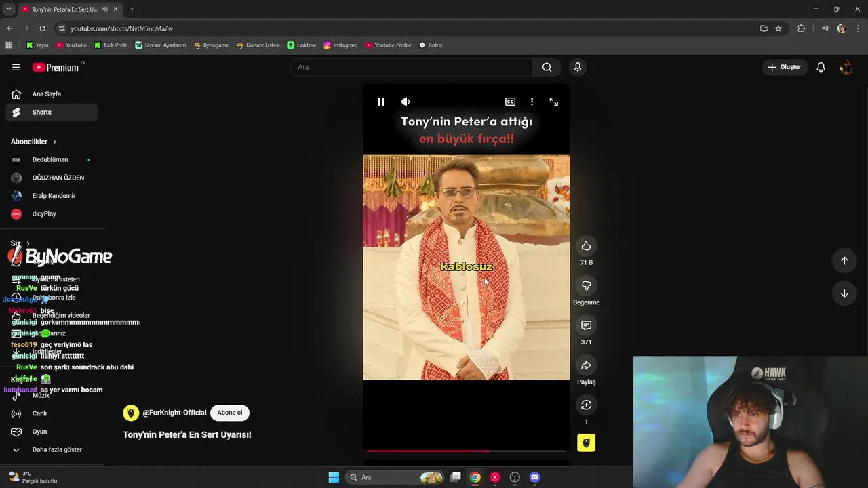Screen dimensions: 868x488
Task: Open Canlı in the sidebar
Action: (51, 413)
